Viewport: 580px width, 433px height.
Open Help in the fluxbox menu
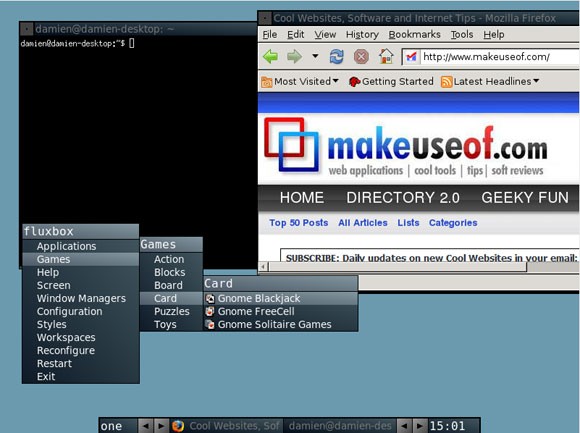pos(80,273)
